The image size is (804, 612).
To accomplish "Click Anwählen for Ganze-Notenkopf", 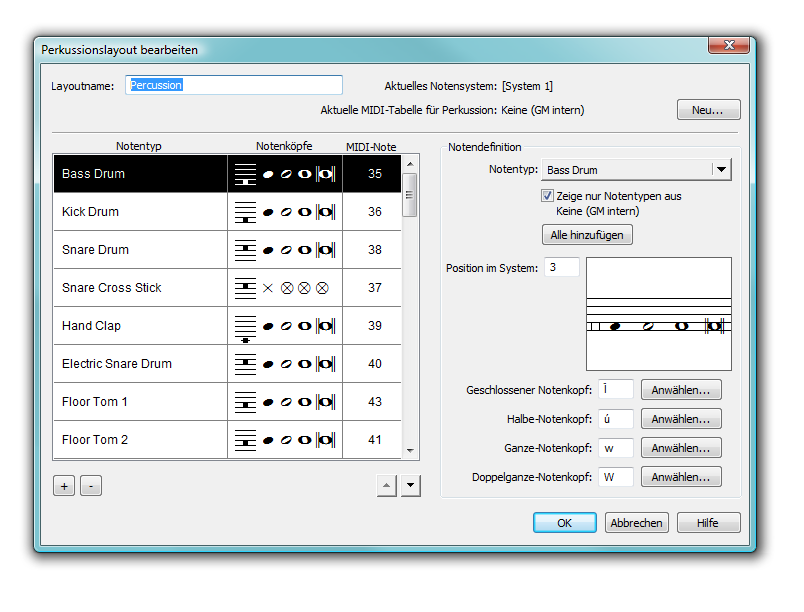I will tap(681, 448).
